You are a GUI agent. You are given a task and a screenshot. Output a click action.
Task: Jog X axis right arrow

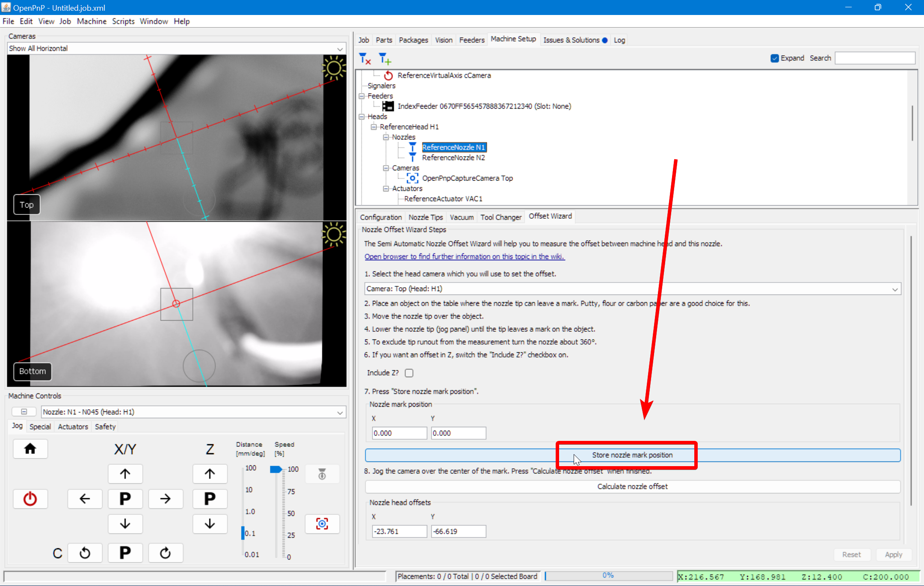coord(165,499)
